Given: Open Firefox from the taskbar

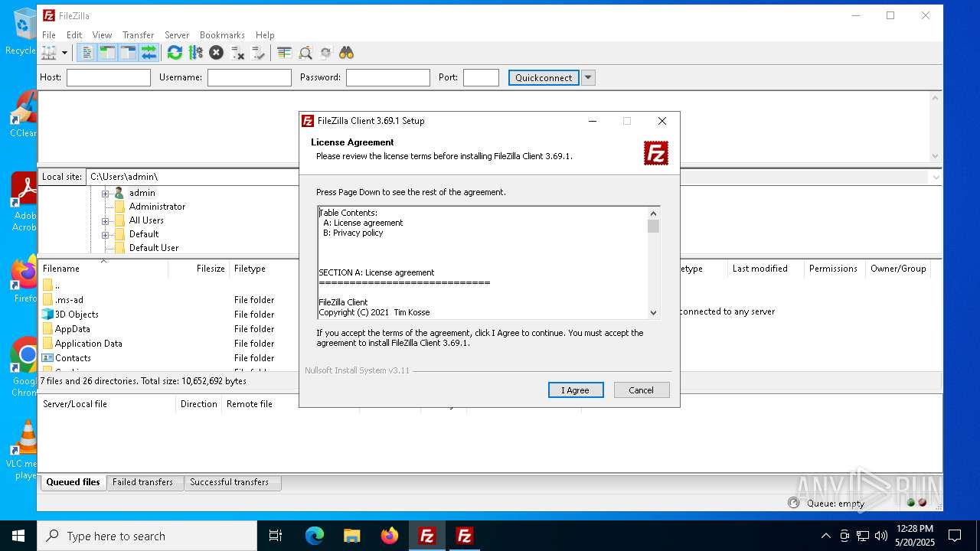Looking at the screenshot, I should tap(390, 536).
